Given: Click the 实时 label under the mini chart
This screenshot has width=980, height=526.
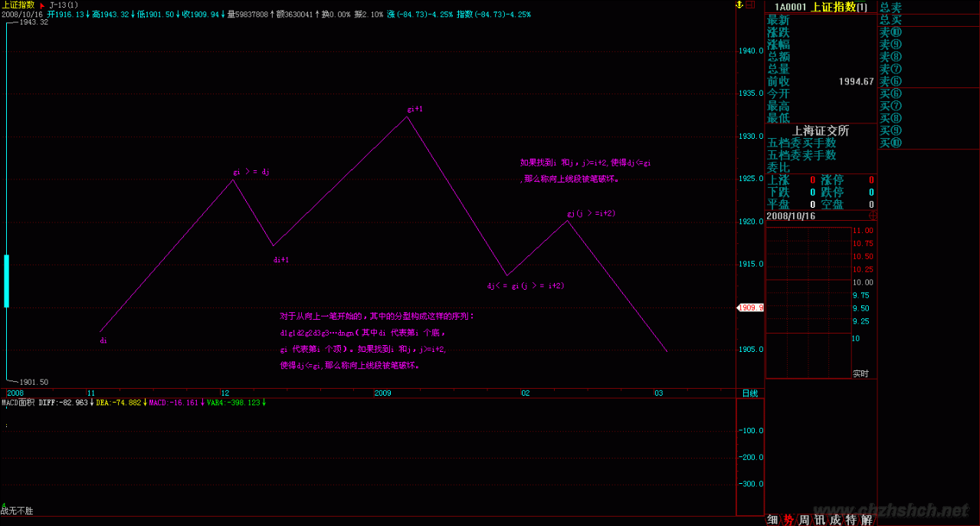Looking at the screenshot, I should pyautogui.click(x=860, y=373).
